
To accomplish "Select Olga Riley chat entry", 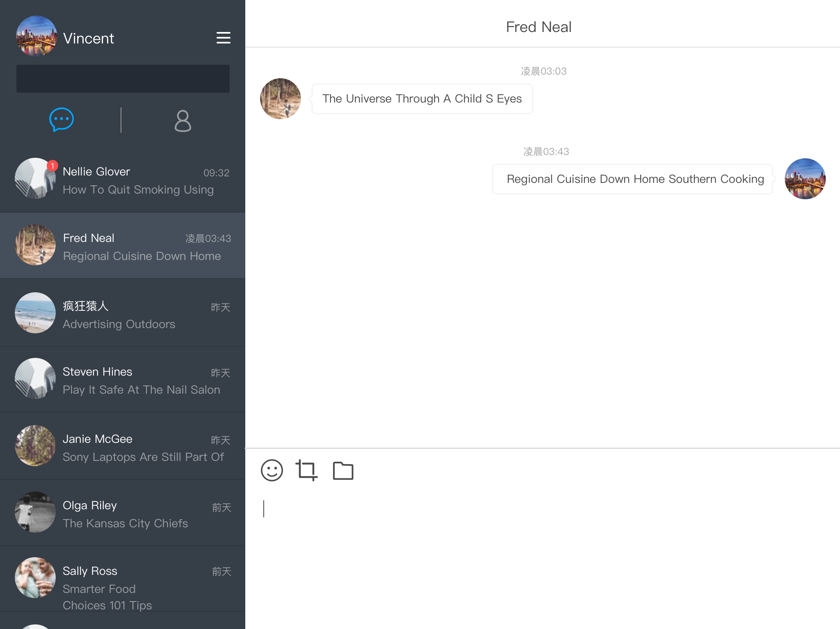I will (x=123, y=513).
